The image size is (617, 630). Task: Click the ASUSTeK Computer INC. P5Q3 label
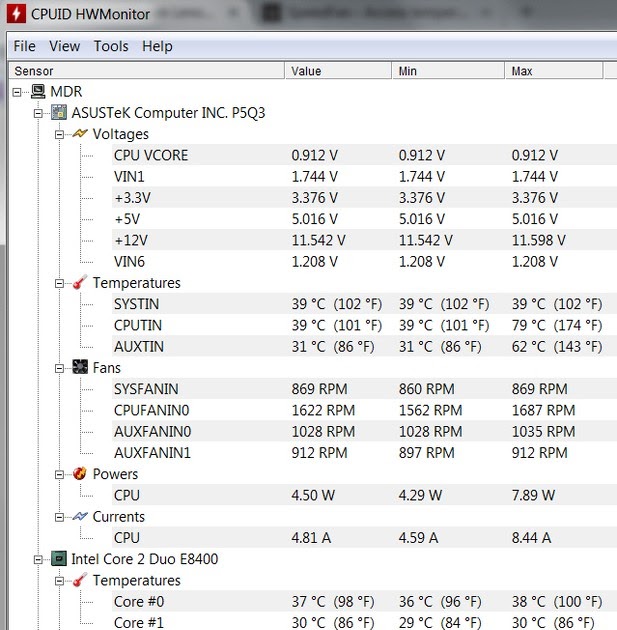pos(168,112)
